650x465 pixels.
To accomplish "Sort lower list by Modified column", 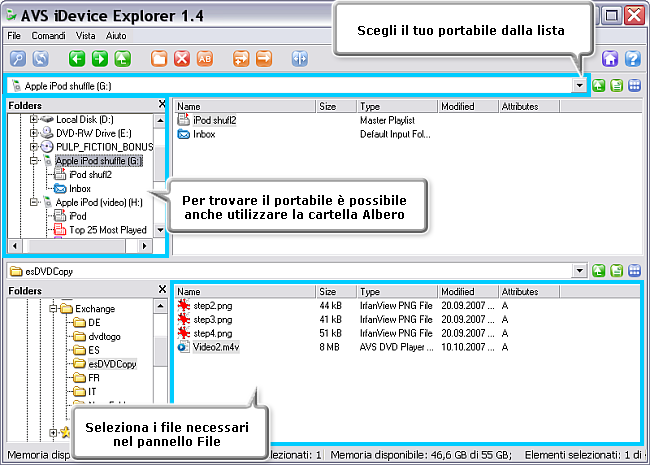I will point(468,292).
